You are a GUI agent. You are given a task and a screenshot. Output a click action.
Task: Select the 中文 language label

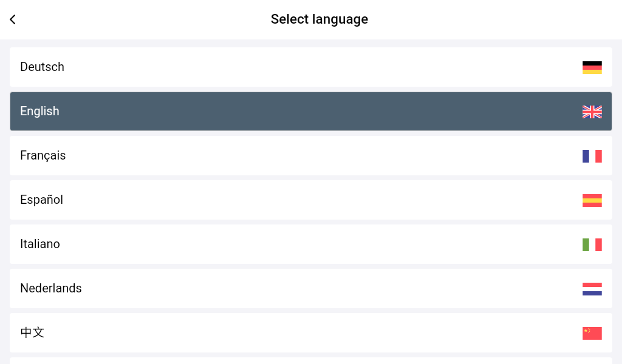click(x=32, y=332)
